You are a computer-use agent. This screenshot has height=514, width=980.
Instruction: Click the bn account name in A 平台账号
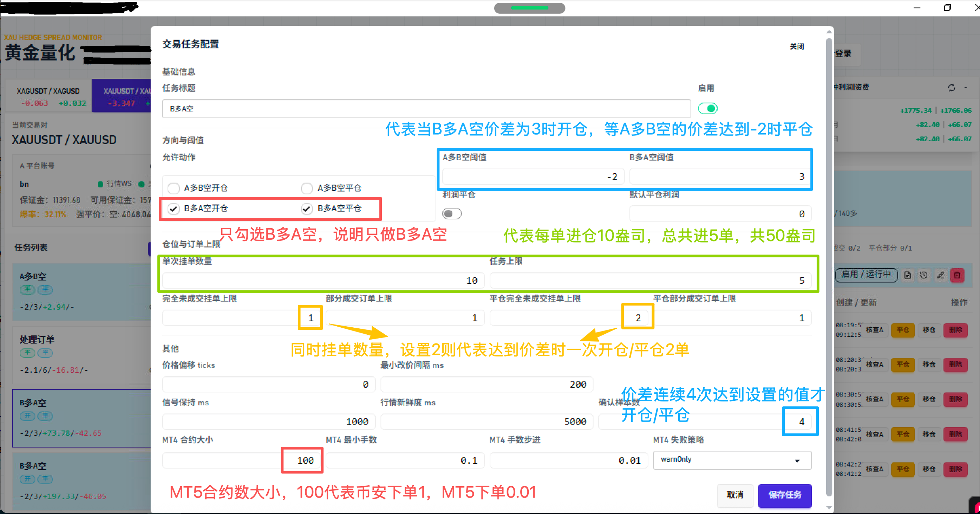pos(24,184)
